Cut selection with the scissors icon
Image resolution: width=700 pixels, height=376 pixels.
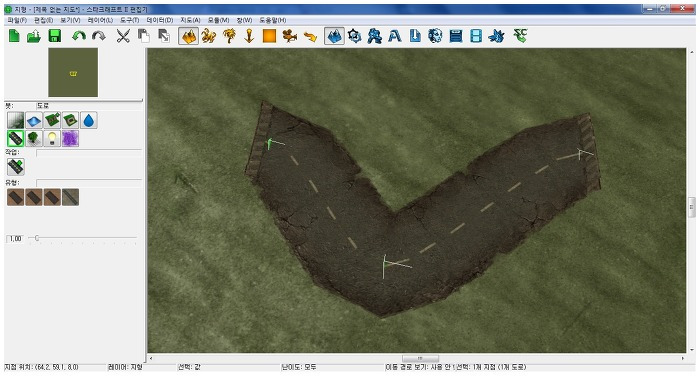(x=123, y=36)
